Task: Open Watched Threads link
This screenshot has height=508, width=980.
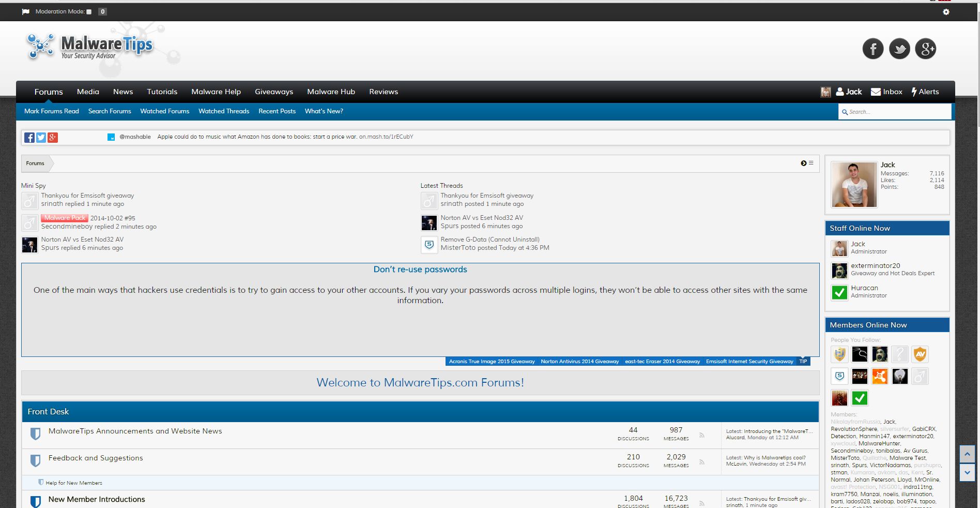Action: click(x=224, y=111)
